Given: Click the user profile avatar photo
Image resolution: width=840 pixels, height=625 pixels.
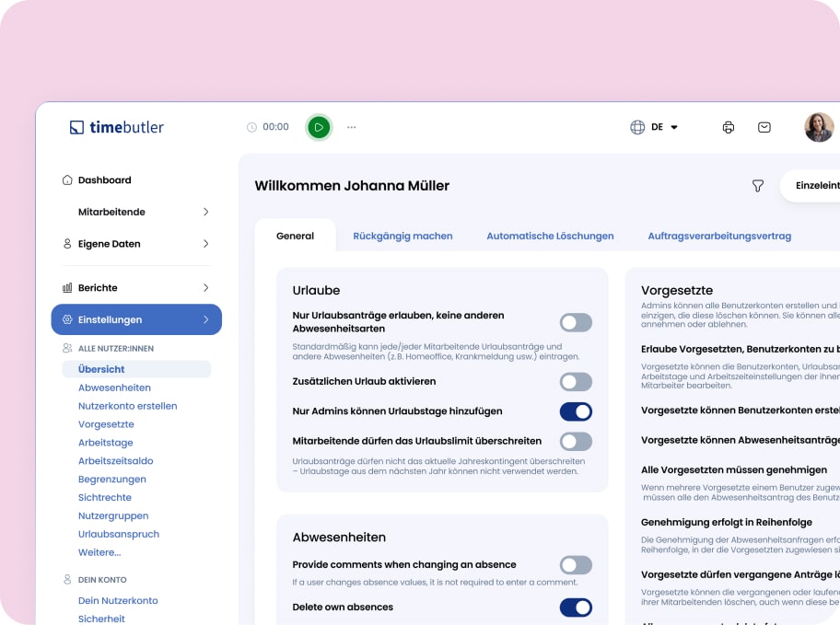Looking at the screenshot, I should click(x=819, y=127).
